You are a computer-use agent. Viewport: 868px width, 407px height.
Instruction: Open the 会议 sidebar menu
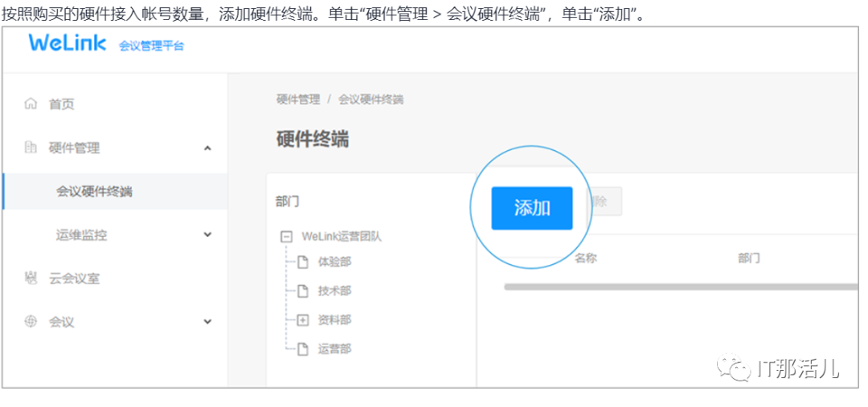click(x=61, y=322)
